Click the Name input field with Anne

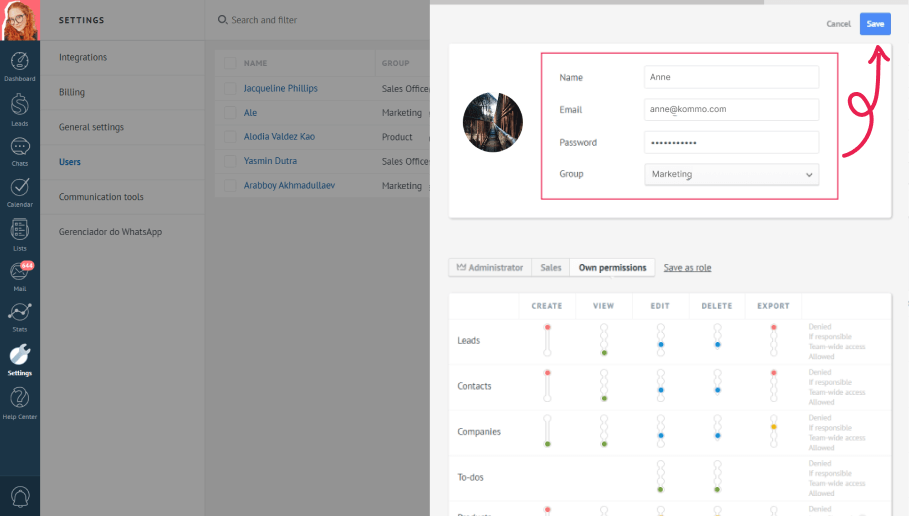pyautogui.click(x=732, y=77)
